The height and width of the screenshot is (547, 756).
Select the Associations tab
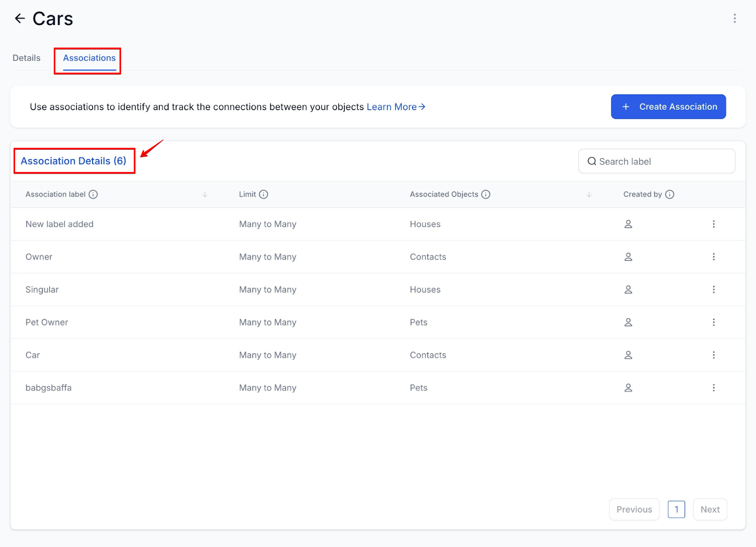point(89,58)
